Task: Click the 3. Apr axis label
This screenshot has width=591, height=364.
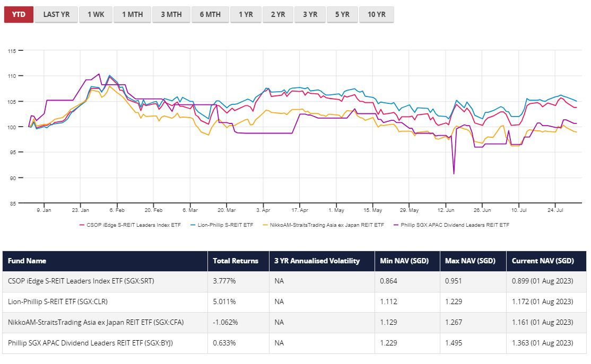Action: (x=263, y=210)
